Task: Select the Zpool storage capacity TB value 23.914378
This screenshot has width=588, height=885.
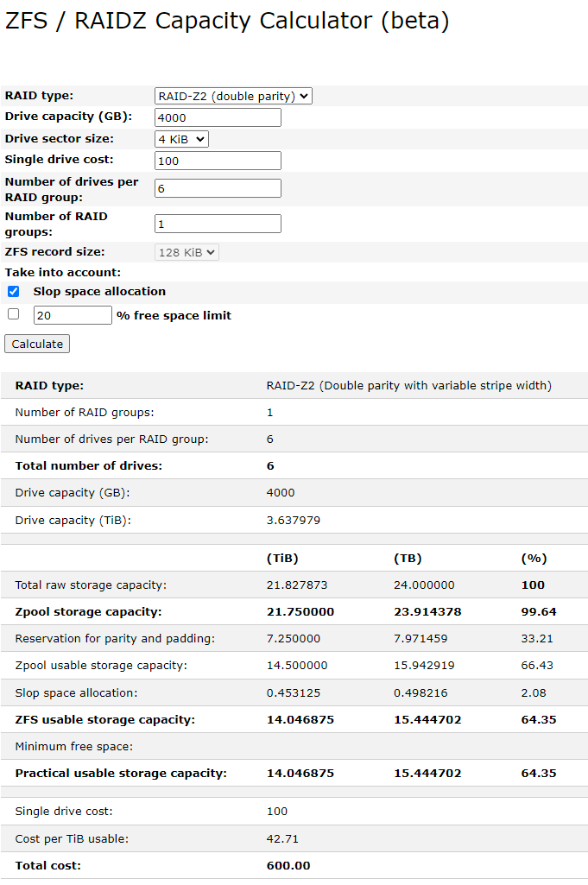Action: pos(427,612)
